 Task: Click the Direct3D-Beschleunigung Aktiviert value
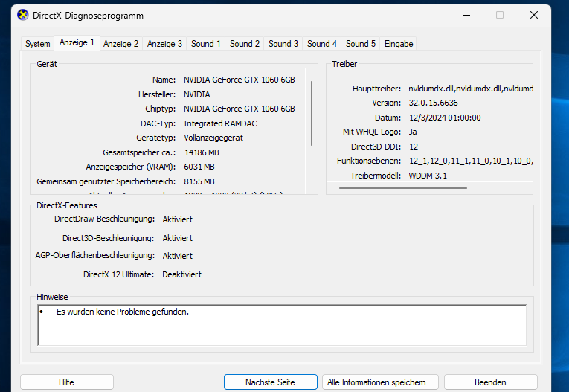tap(178, 238)
